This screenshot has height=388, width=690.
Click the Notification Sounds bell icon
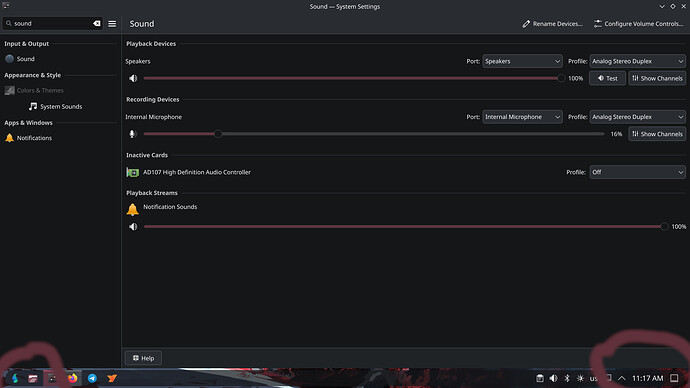132,209
